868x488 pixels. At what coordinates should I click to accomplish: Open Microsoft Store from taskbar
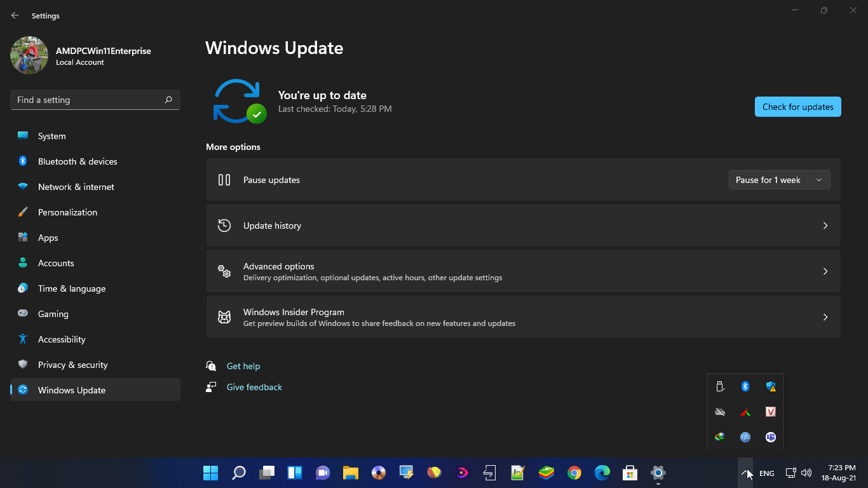click(x=630, y=473)
